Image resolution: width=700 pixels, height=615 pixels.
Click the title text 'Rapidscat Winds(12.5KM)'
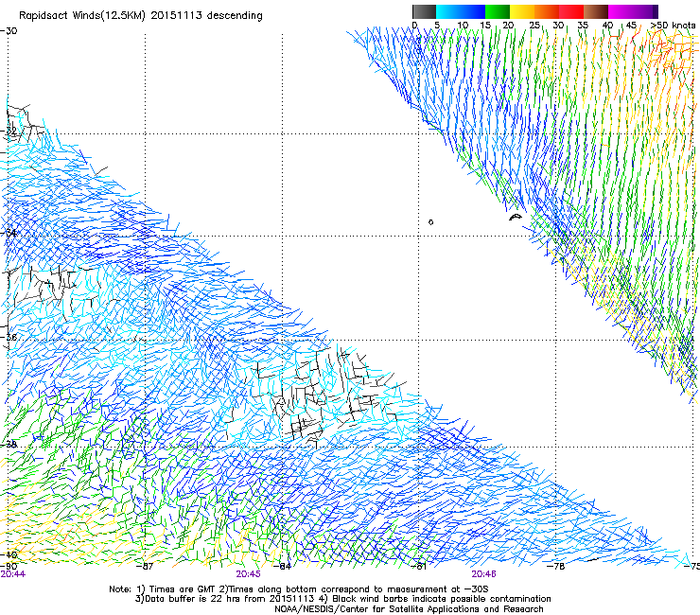[81, 16]
